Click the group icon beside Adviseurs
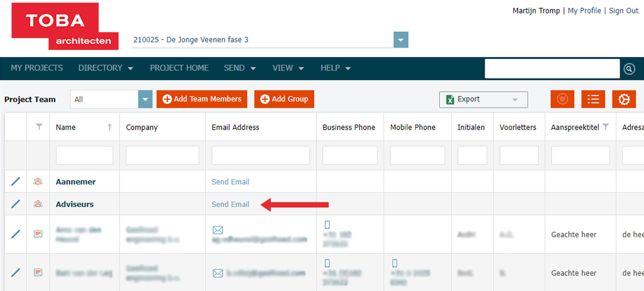The image size is (644, 291). [x=38, y=204]
